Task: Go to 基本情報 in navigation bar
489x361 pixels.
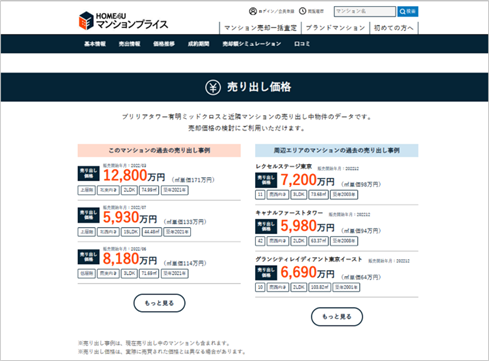Action: click(x=95, y=44)
